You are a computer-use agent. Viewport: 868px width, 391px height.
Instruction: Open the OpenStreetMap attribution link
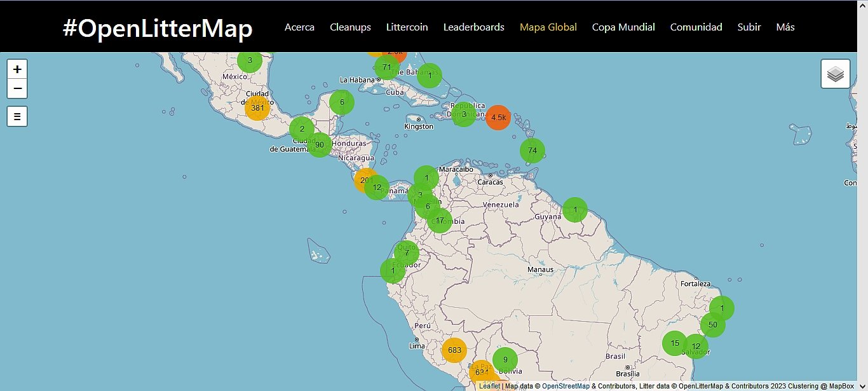click(x=566, y=386)
